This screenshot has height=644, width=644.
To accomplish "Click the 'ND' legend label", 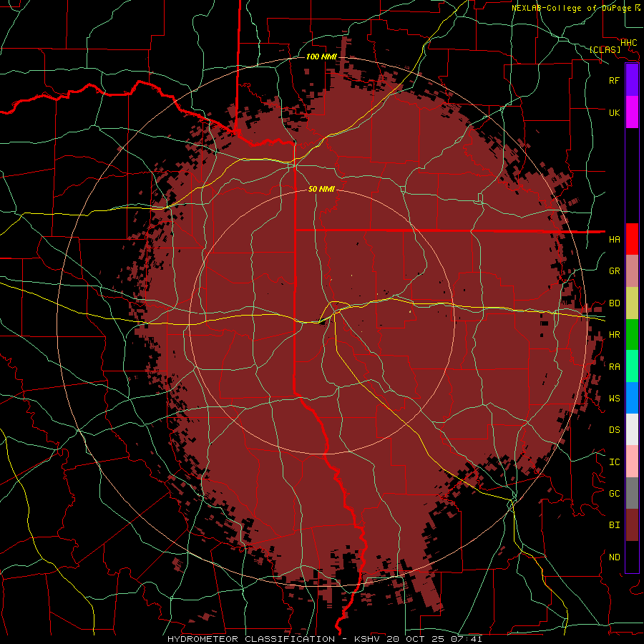I will point(614,557).
